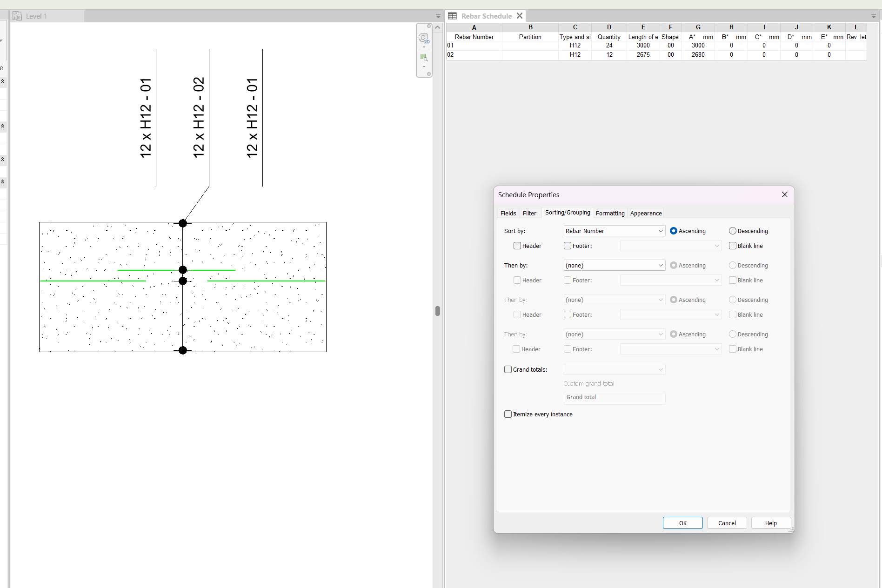Screen dimensions: 882x588
Task: Click OK to apply schedule properties
Action: [x=682, y=523]
